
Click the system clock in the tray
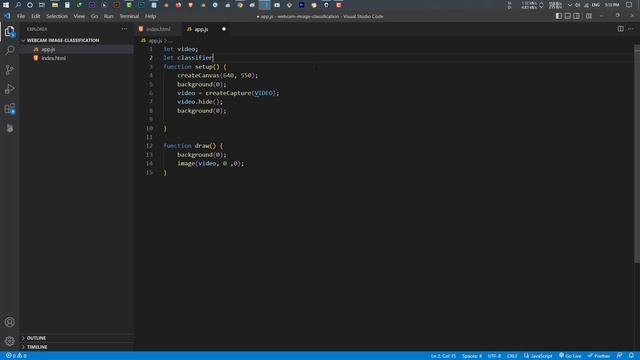click(612, 5)
